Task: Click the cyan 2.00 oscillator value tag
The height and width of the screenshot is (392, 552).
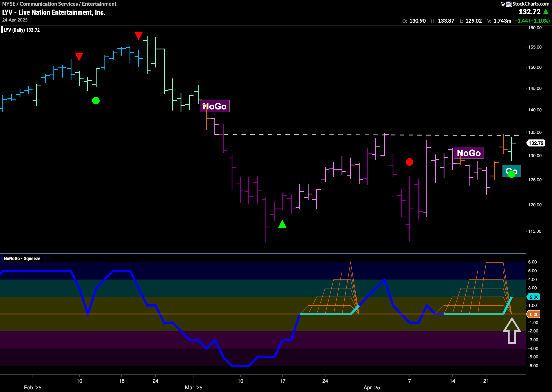Action: [534, 297]
